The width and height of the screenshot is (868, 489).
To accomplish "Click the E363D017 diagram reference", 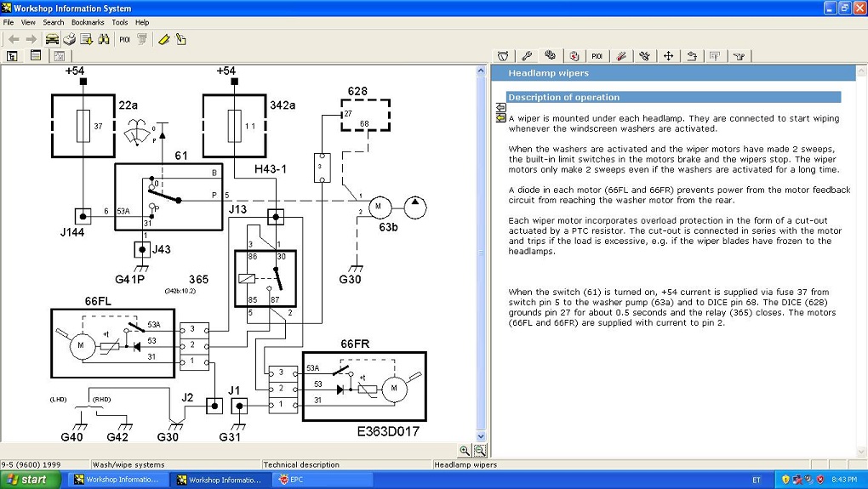I will pos(388,431).
